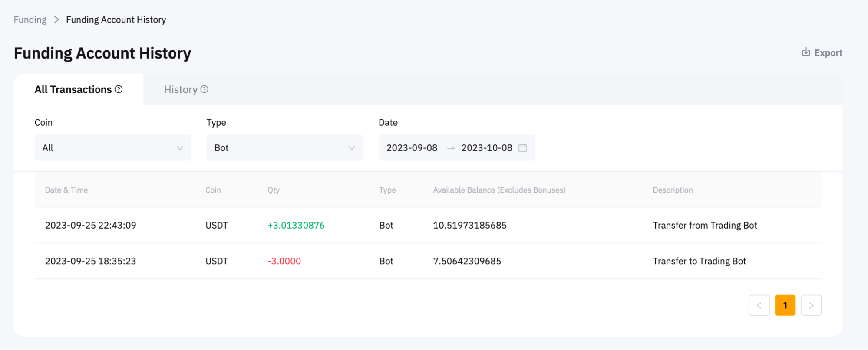The width and height of the screenshot is (868, 350).
Task: Click the Export download icon
Action: pyautogui.click(x=806, y=52)
